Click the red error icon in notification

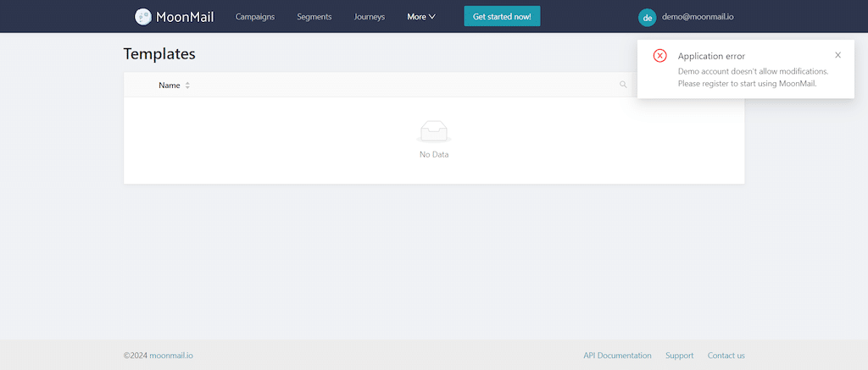659,56
